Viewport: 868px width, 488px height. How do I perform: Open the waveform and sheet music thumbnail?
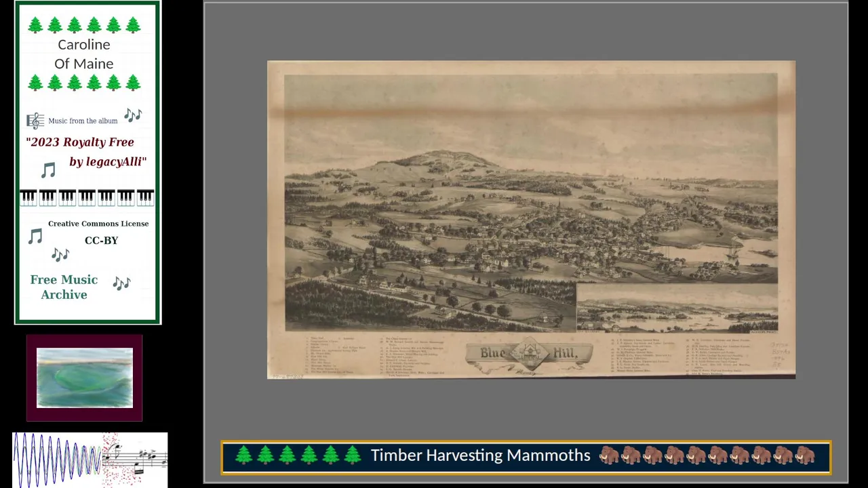90,460
